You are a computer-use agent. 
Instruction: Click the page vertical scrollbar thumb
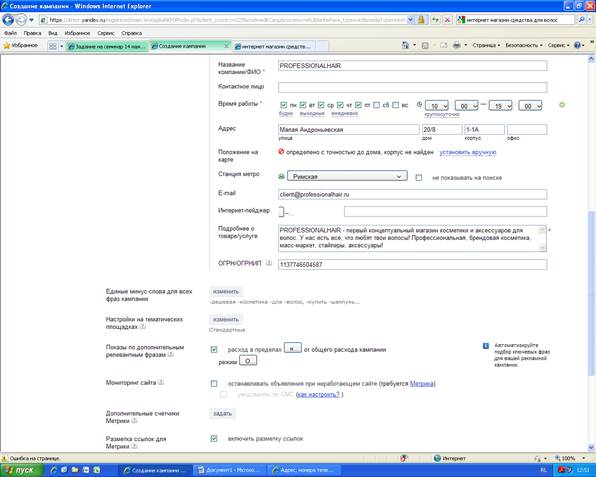pos(591,292)
